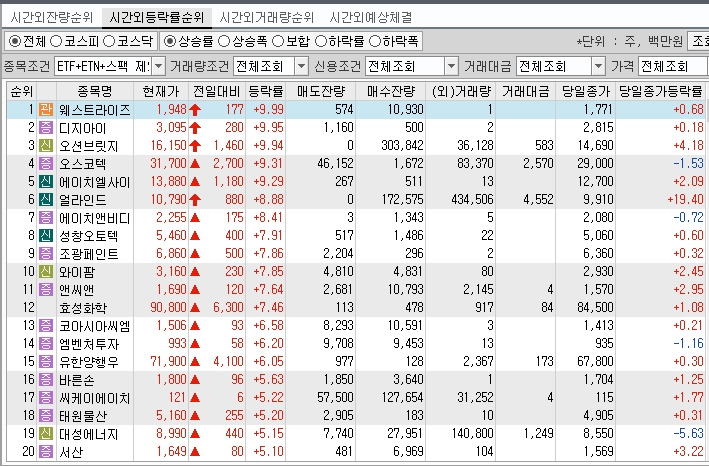
Task: Open the 시간외거래량순위 tab
Action: (x=266, y=18)
